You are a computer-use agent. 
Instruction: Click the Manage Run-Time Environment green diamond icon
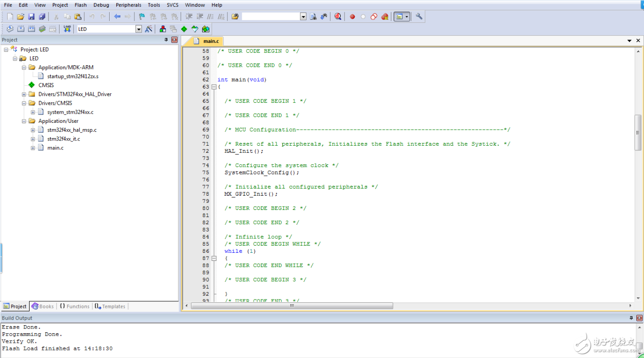click(x=184, y=29)
